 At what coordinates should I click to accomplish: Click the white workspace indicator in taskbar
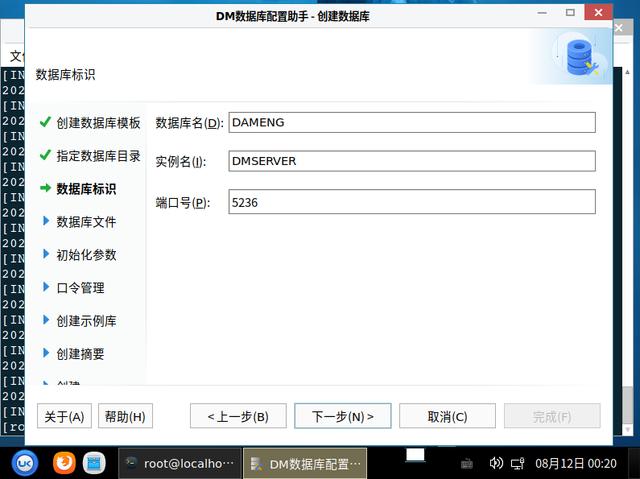pyautogui.click(x=415, y=455)
